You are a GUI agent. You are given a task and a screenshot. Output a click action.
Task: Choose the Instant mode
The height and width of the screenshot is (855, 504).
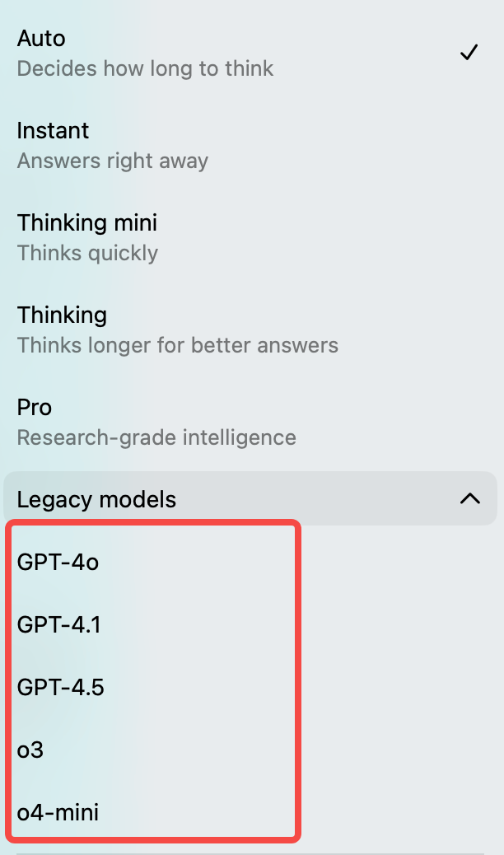click(x=53, y=131)
